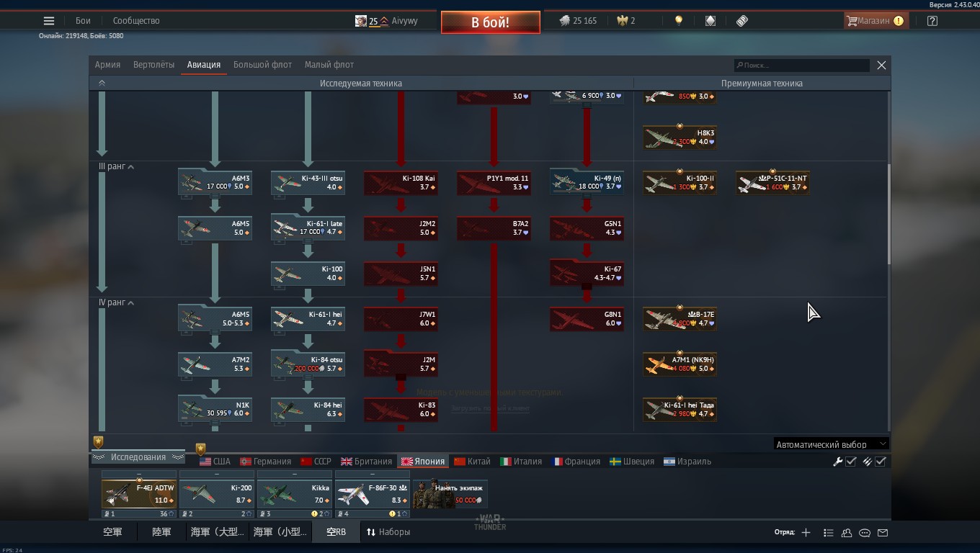This screenshot has height=553, width=980.
Task: Open the battle pass ticket icon
Action: pos(742,21)
